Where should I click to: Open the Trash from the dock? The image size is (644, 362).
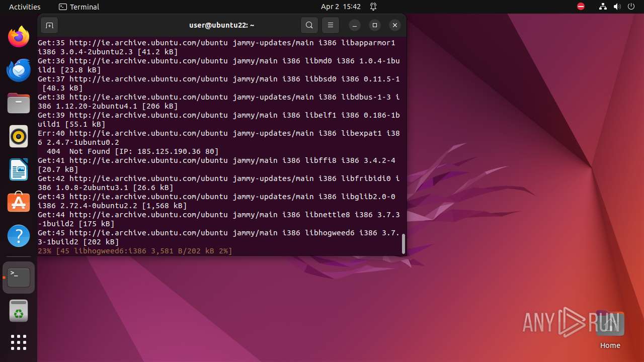pyautogui.click(x=19, y=311)
